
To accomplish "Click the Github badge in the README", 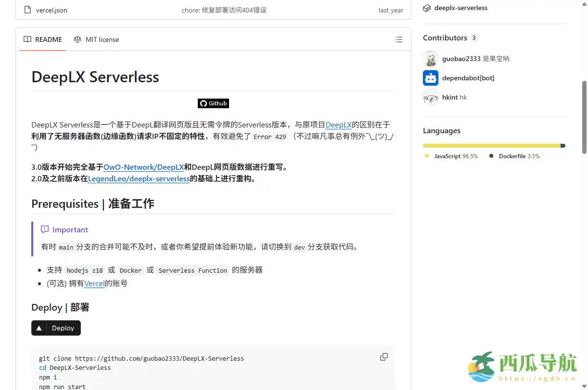I will 213,103.
